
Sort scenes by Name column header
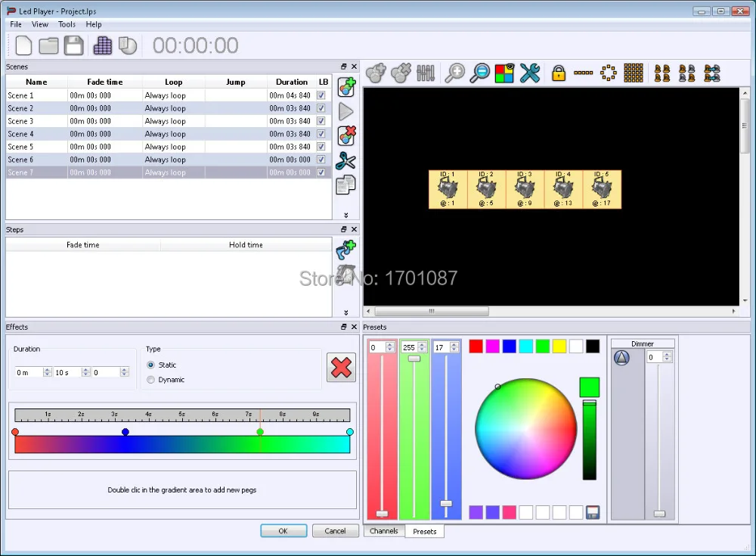36,82
